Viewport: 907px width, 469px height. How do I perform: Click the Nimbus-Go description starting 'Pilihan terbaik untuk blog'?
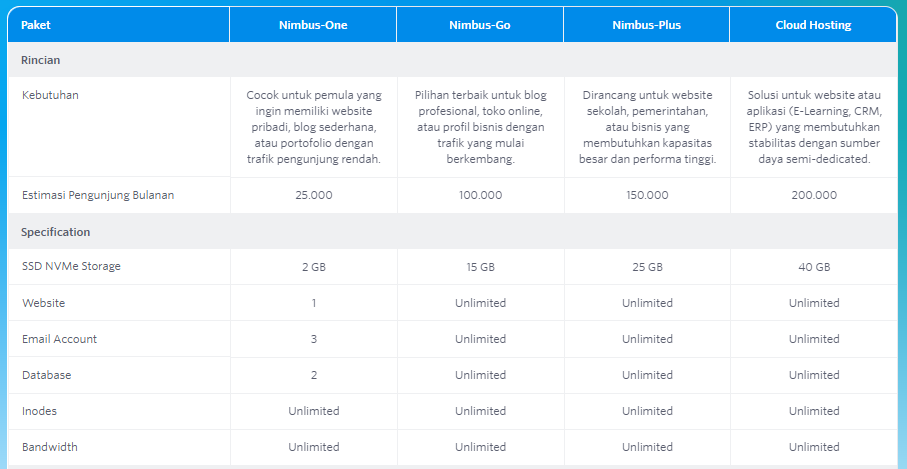pos(481,127)
